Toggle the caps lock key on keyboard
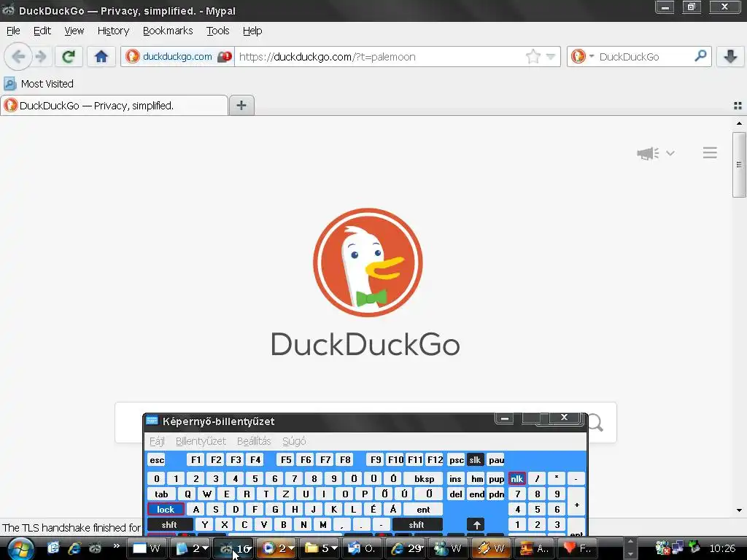 pyautogui.click(x=166, y=510)
